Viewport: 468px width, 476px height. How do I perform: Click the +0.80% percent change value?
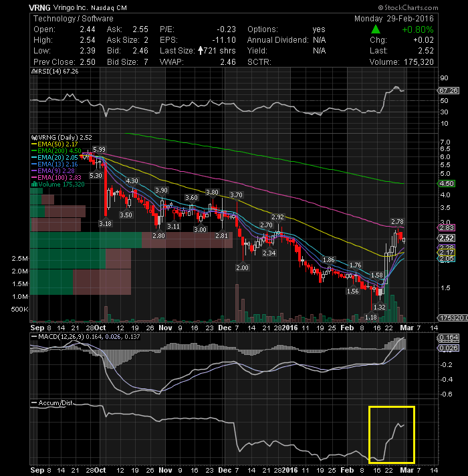(418, 29)
